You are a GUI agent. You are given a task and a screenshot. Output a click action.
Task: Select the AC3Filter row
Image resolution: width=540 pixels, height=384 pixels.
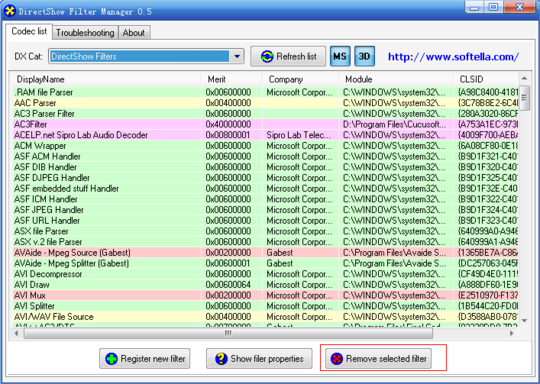pos(266,124)
